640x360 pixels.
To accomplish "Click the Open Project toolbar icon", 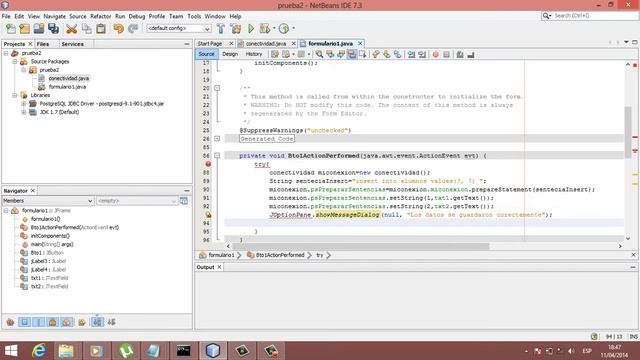I will 39,29.
